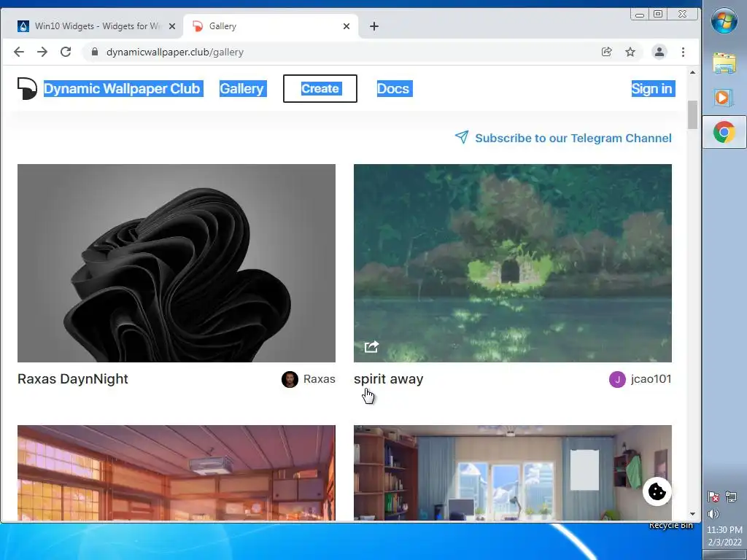Close the Win10 Widgets tab
The image size is (747, 560).
tap(172, 26)
